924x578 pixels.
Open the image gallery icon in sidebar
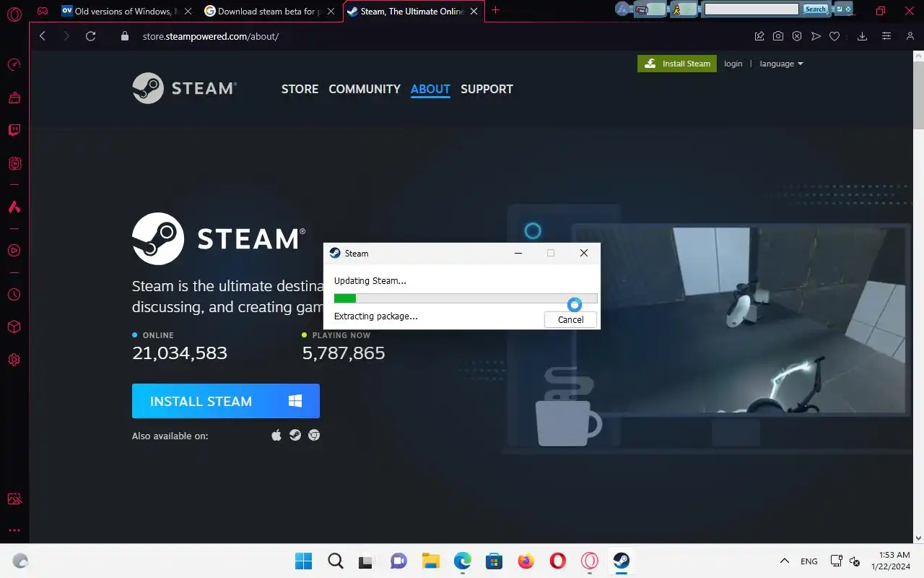coord(14,499)
